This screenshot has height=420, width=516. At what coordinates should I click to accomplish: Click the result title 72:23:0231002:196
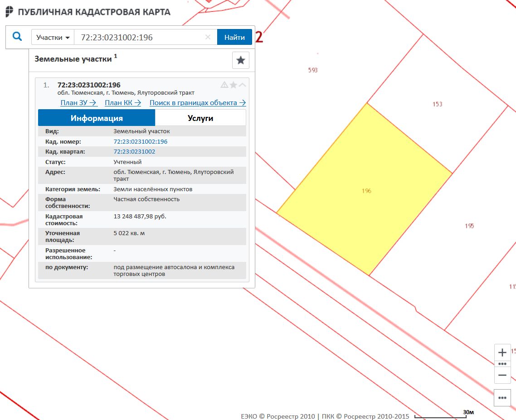coord(89,85)
